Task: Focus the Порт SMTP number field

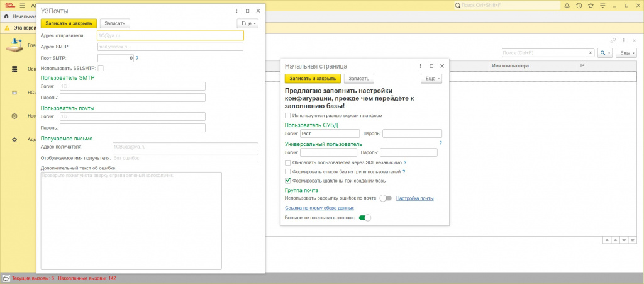Action: (x=116, y=59)
